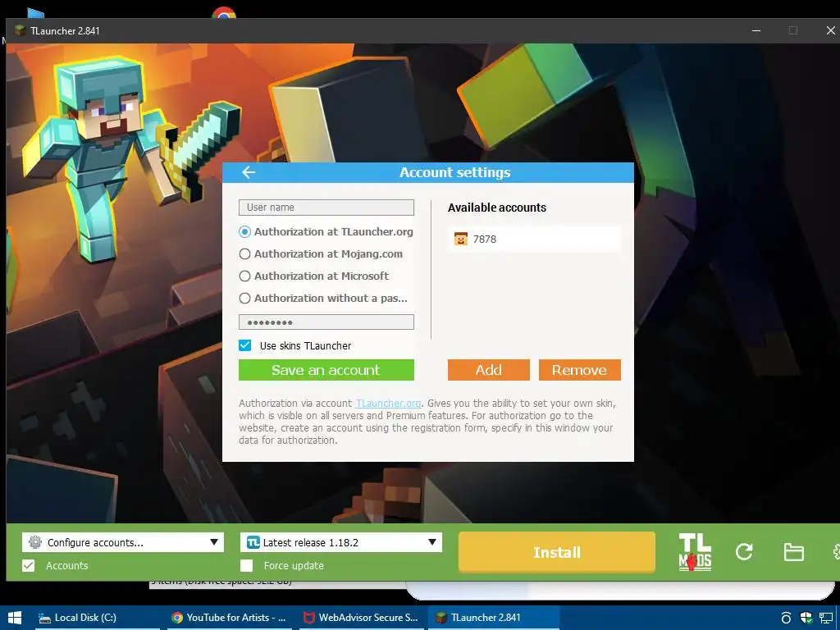
Task: Choose Authorization at Microsoft radio
Action: click(x=244, y=276)
